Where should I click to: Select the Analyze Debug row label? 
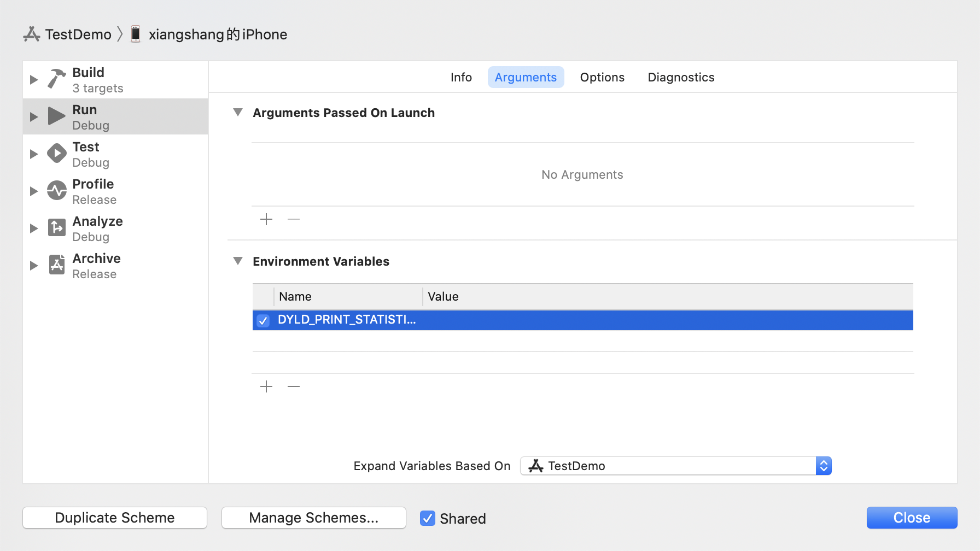pyautogui.click(x=97, y=229)
